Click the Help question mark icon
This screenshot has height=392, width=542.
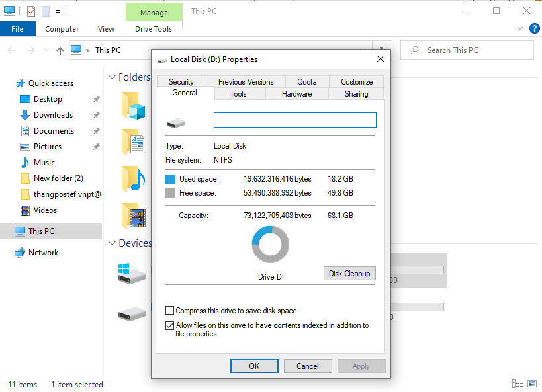[x=534, y=28]
